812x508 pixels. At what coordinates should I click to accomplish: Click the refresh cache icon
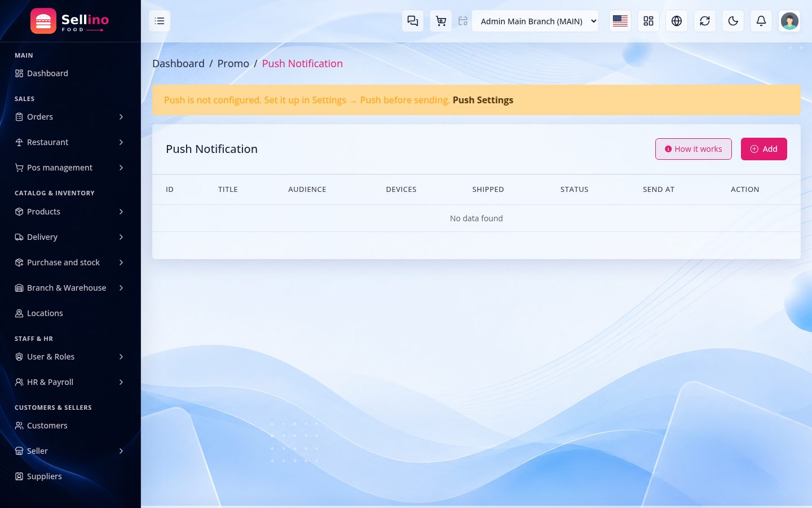705,21
